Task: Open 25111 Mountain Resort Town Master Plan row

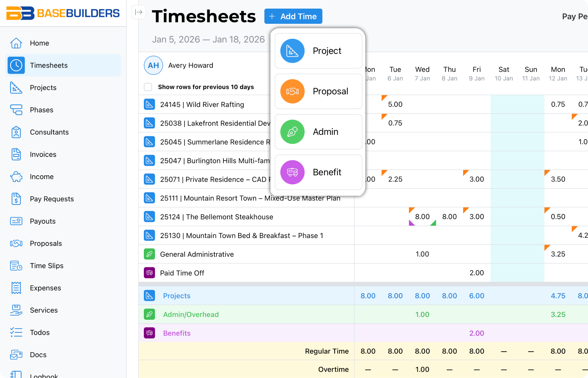Action: coord(246,198)
